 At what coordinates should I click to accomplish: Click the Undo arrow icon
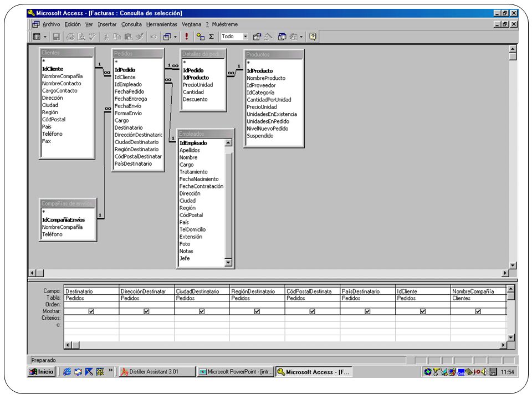coord(154,37)
